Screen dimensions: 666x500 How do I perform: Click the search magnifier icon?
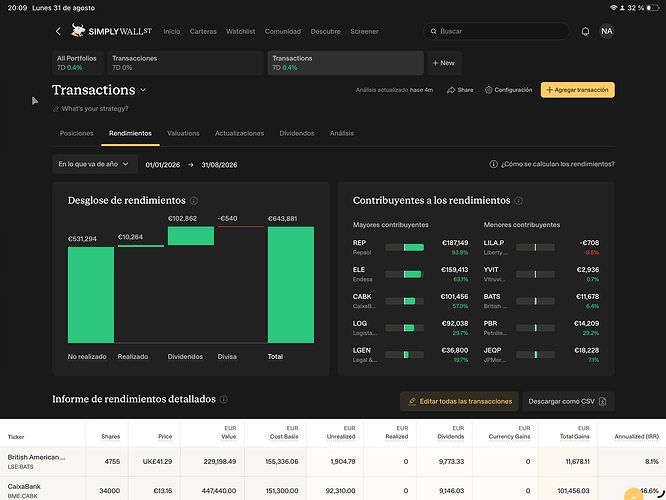pyautogui.click(x=433, y=31)
